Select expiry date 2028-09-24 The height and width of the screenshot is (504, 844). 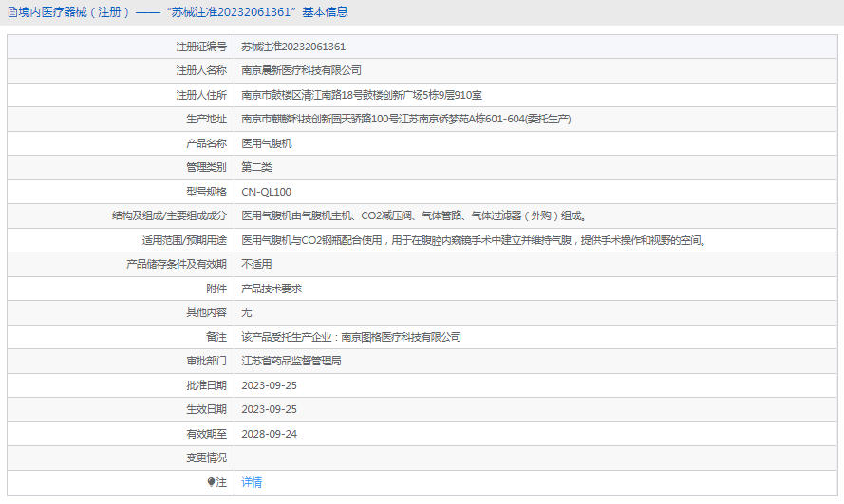click(x=269, y=434)
